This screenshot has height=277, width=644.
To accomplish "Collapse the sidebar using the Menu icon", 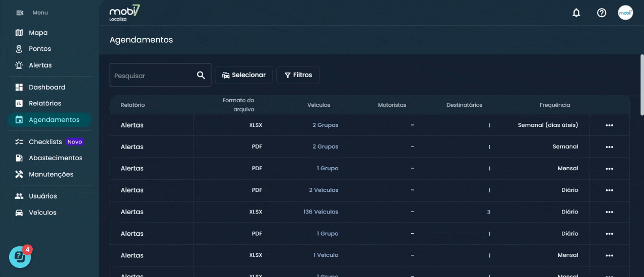I will pyautogui.click(x=20, y=13).
